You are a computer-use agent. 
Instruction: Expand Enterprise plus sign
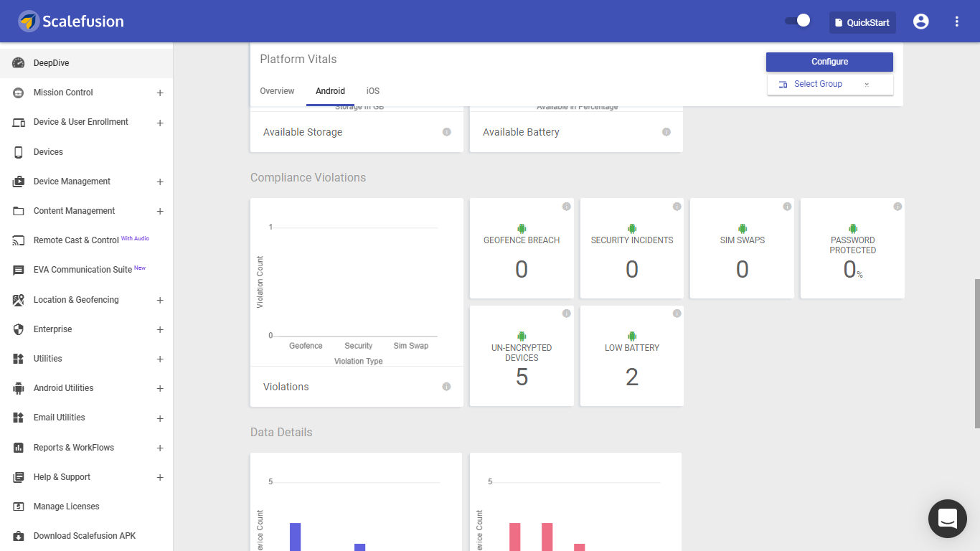[160, 330]
